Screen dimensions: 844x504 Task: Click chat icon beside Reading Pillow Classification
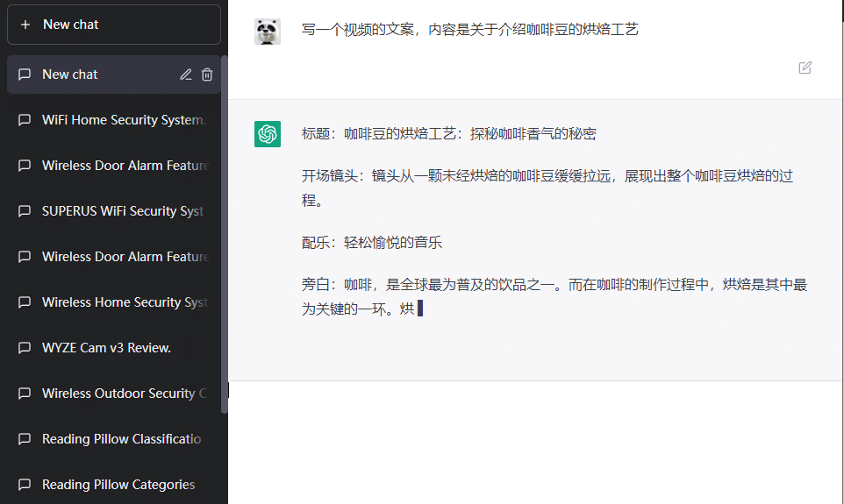[25, 439]
